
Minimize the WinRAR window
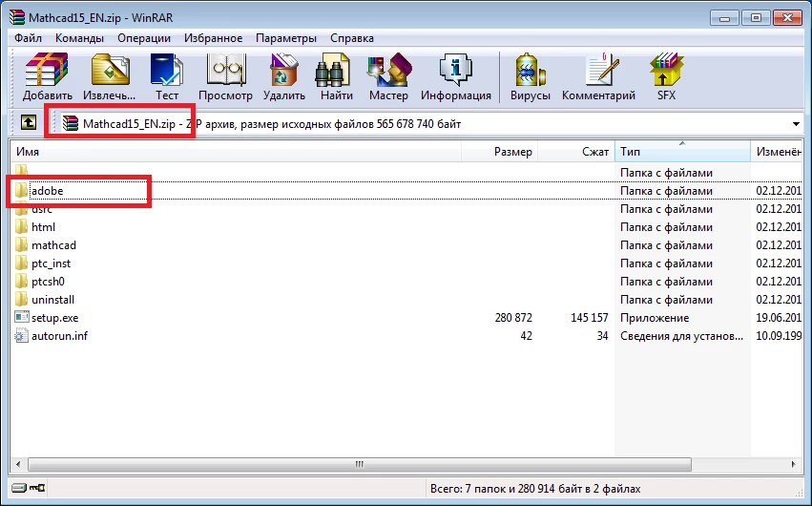click(724, 17)
